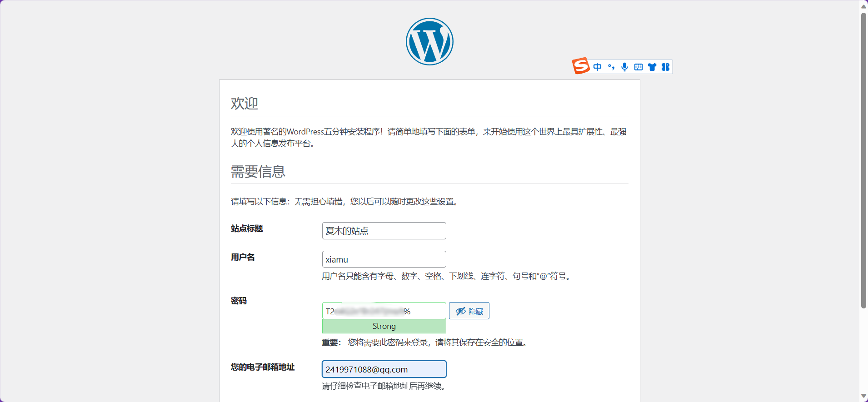Switch Sogou Chinese/English input mode
This screenshot has height=402, width=868.
598,67
